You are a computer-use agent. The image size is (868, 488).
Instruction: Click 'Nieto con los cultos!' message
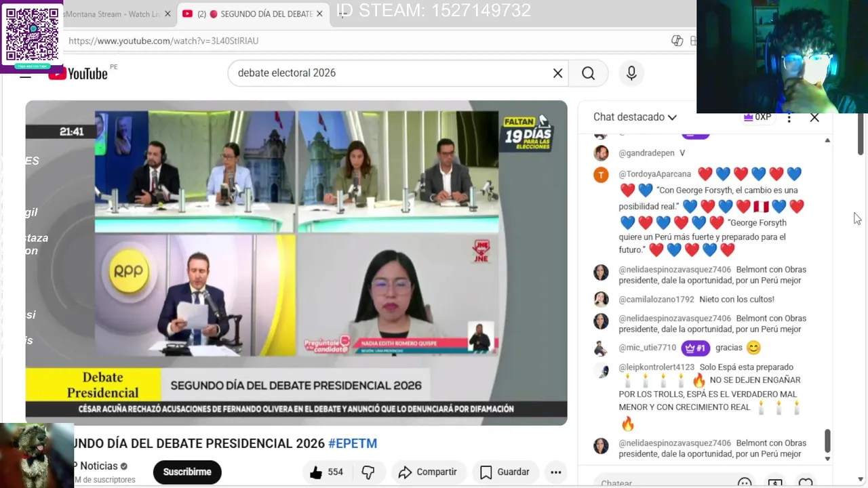[736, 300]
